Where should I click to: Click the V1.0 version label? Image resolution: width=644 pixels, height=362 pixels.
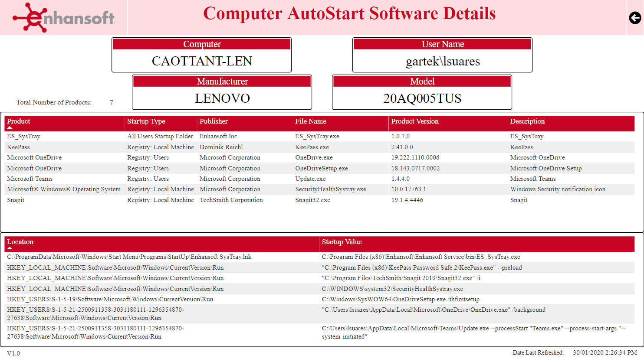13,354
